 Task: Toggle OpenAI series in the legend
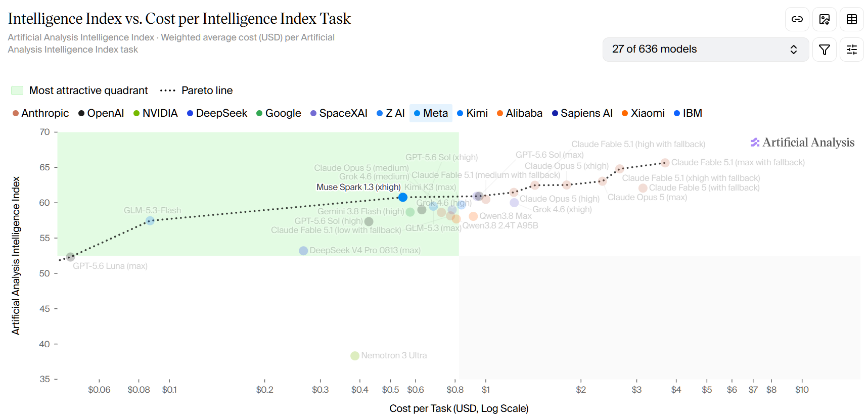point(101,113)
